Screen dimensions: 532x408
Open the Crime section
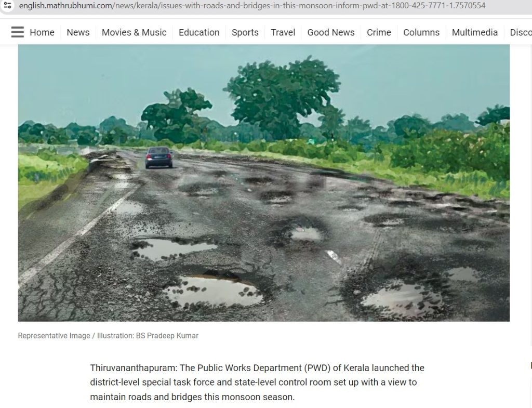pos(379,32)
